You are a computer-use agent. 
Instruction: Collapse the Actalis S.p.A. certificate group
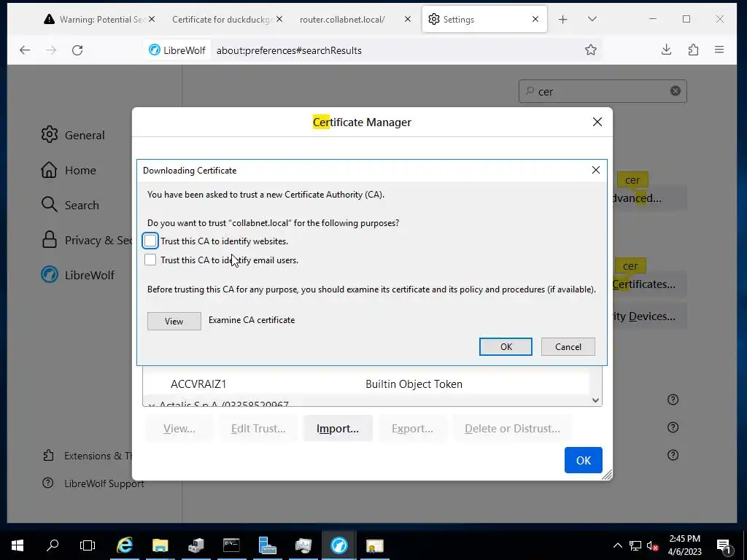[x=151, y=405]
